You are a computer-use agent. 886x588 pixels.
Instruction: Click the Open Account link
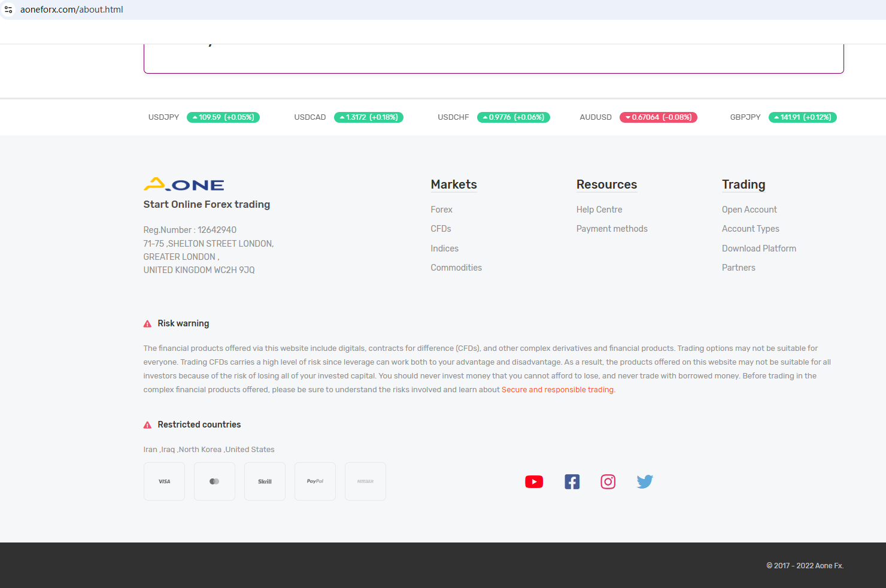(749, 210)
